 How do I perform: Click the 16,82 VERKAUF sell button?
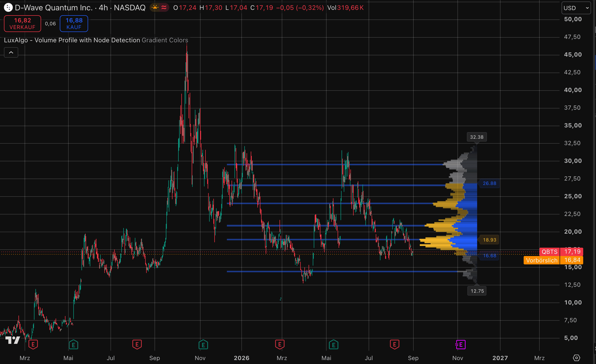(22, 24)
